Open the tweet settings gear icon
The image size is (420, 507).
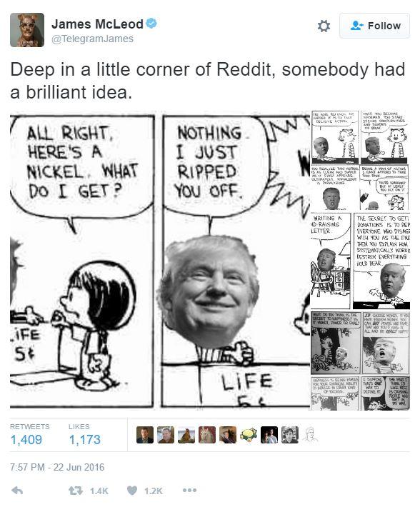click(x=324, y=26)
